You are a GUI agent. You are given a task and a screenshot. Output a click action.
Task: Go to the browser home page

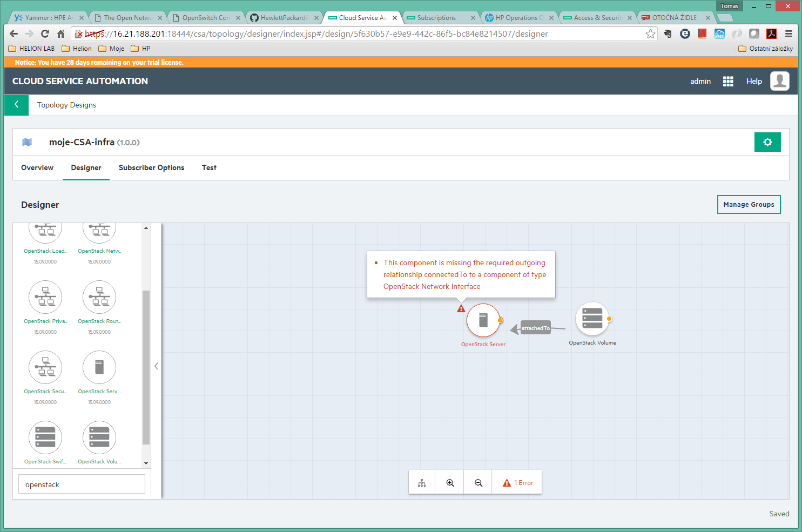pyautogui.click(x=61, y=33)
